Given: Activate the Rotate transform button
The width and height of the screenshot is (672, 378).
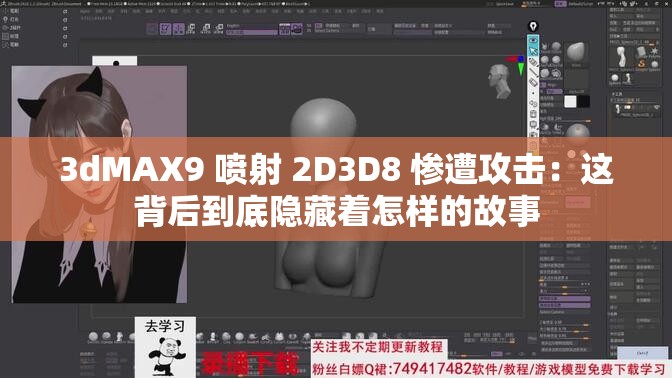Looking at the screenshot, I should (219, 29).
